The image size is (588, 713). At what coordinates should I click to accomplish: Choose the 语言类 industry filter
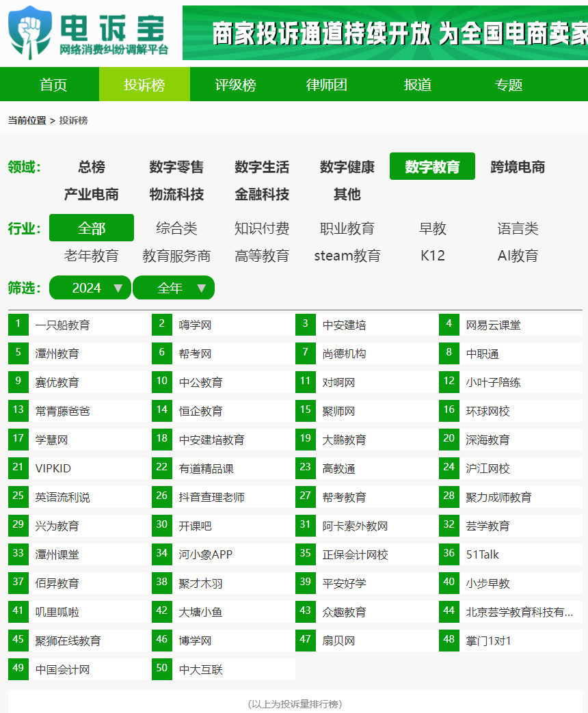tap(518, 228)
